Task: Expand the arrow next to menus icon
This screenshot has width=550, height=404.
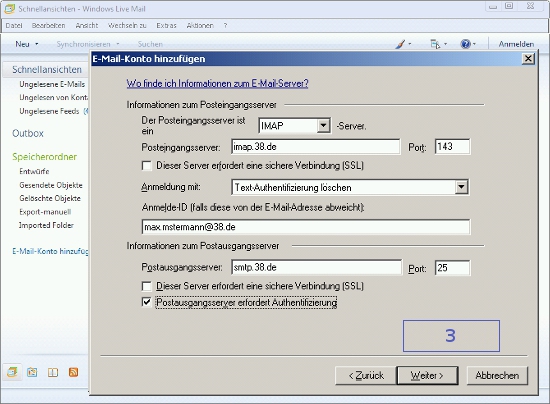Action: [x=445, y=44]
